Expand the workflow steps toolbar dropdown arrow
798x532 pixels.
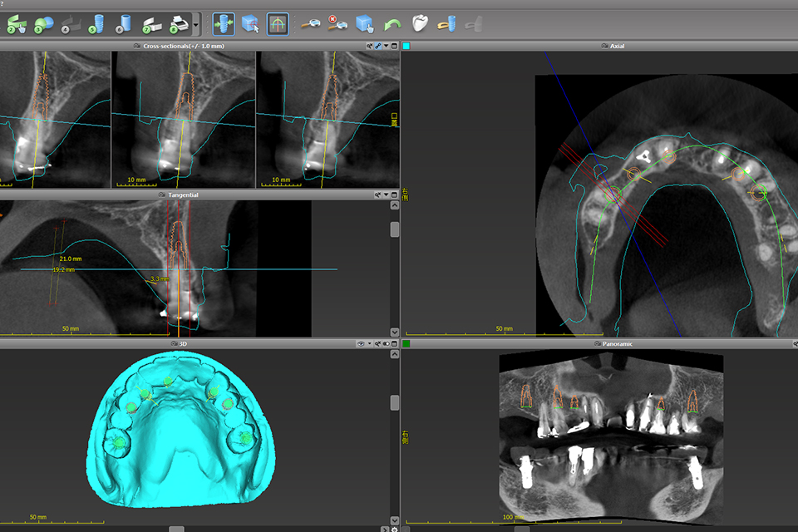click(x=196, y=23)
